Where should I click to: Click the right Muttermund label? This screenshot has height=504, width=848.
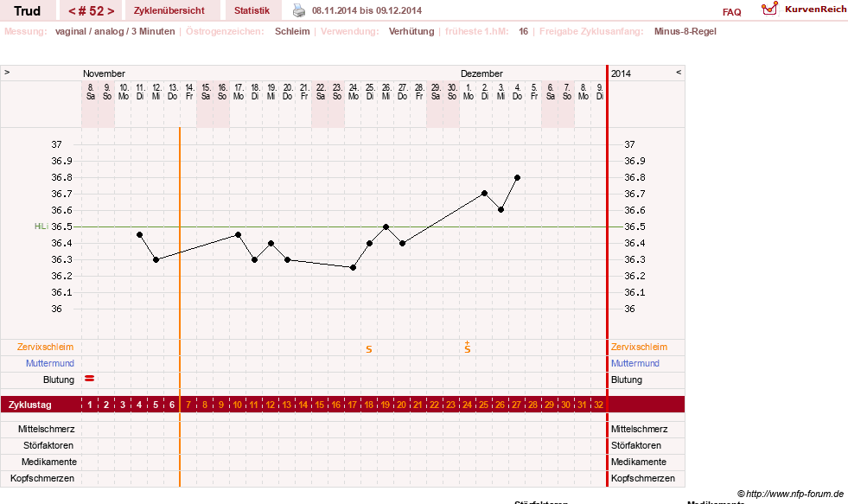[x=635, y=363]
